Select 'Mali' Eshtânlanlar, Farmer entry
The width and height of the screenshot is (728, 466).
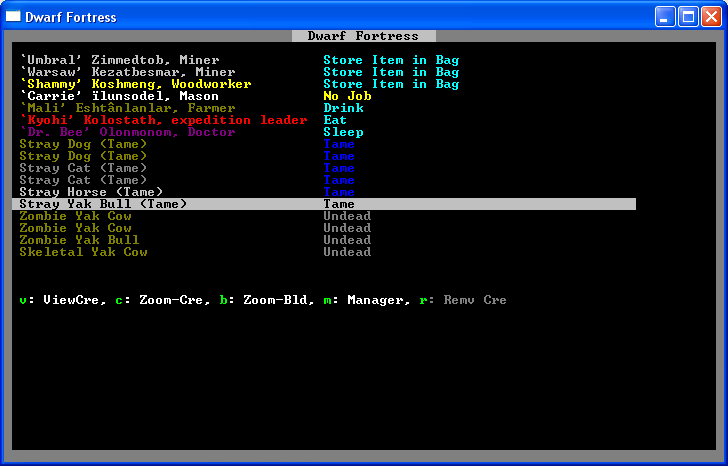coord(128,109)
